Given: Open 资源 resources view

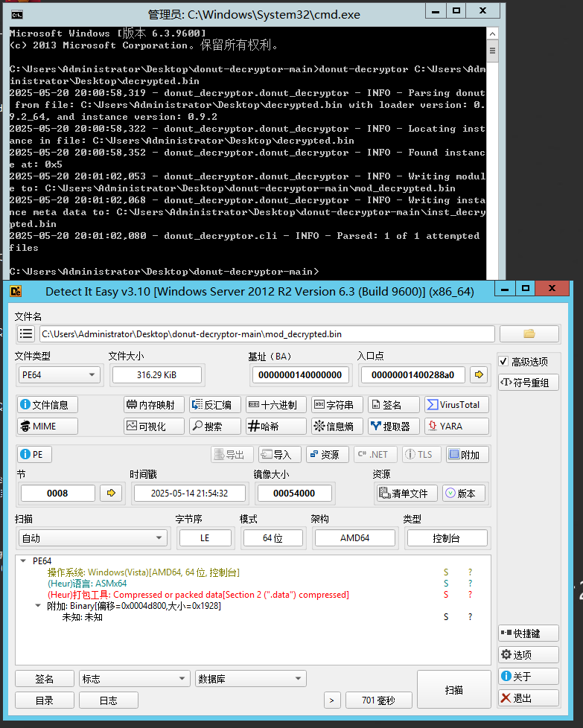Looking at the screenshot, I should [x=327, y=455].
